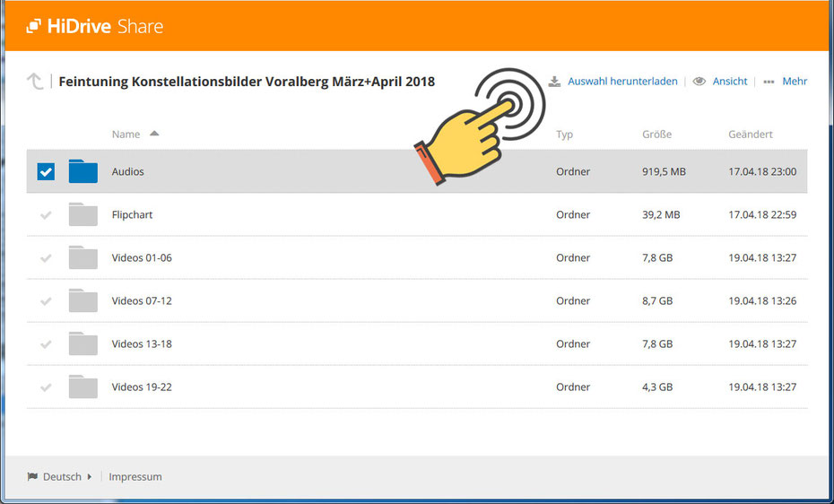Open the Videos 07-12 folder name
Image resolution: width=834 pixels, height=504 pixels.
[142, 300]
